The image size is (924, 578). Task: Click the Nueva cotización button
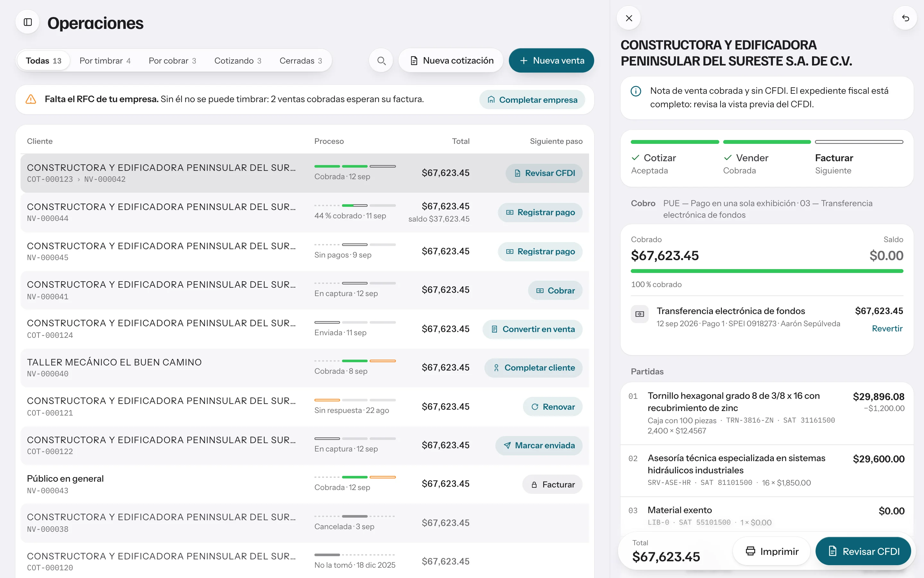tap(451, 60)
